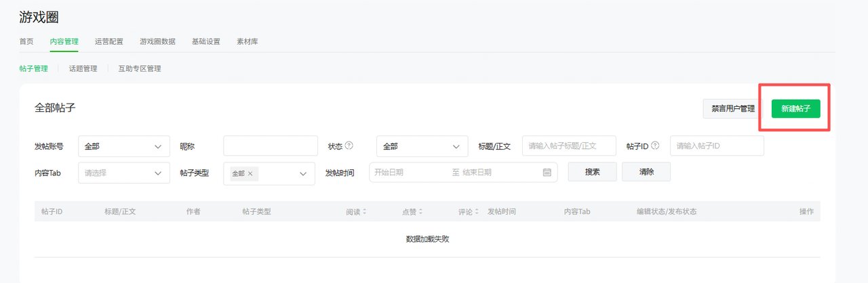Expand the 发帖账号 dropdown
This screenshot has width=868, height=283.
pyautogui.click(x=124, y=146)
